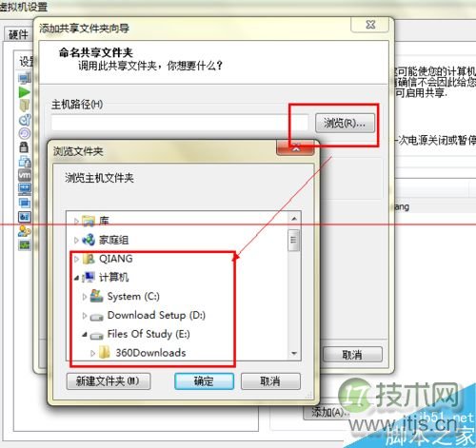The height and width of the screenshot is (448, 476).
Task: Expand the QIANG tree node
Action: coord(76,259)
